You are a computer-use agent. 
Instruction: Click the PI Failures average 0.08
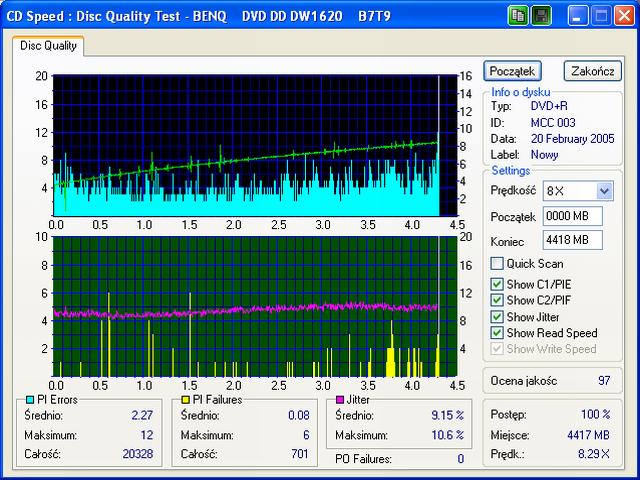click(299, 416)
